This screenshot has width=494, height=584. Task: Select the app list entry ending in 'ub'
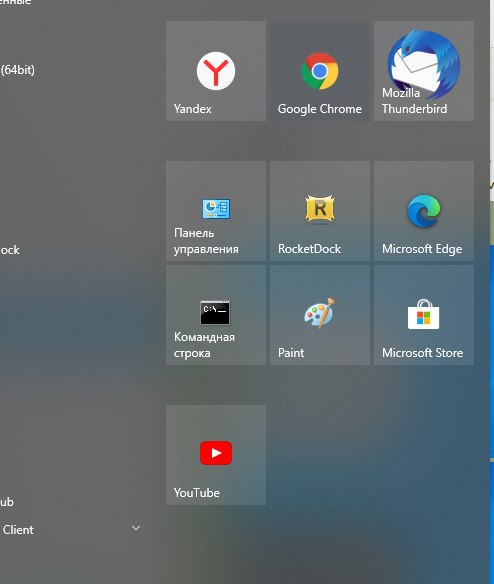(7, 502)
